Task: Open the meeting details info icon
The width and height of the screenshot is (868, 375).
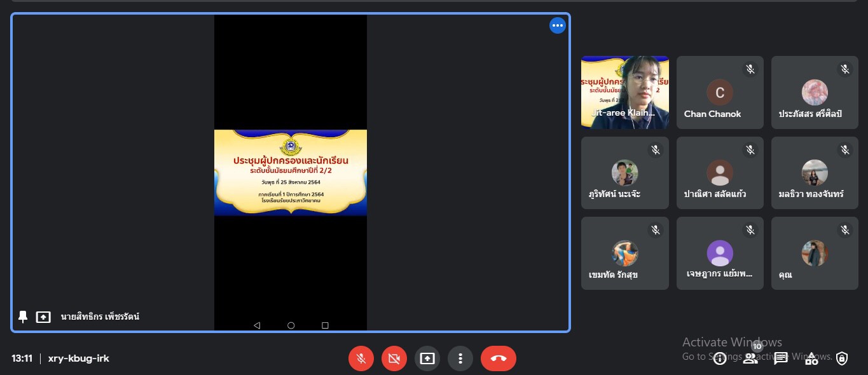Action: point(719,359)
